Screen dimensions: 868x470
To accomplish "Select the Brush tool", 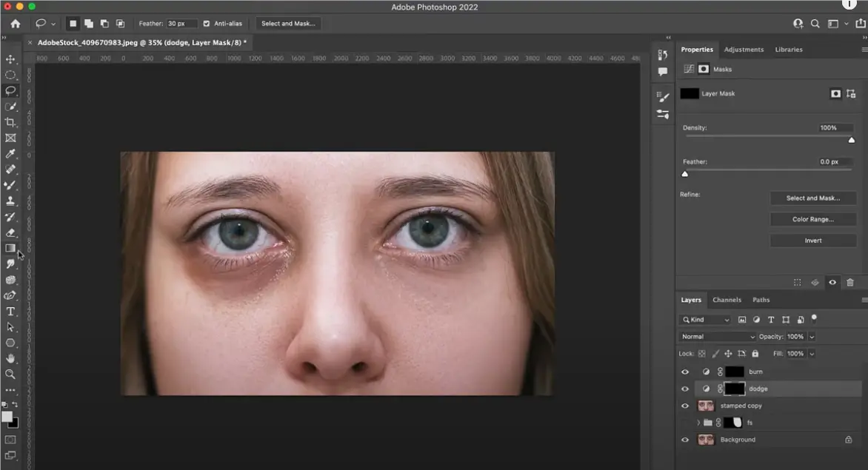I will point(10,185).
